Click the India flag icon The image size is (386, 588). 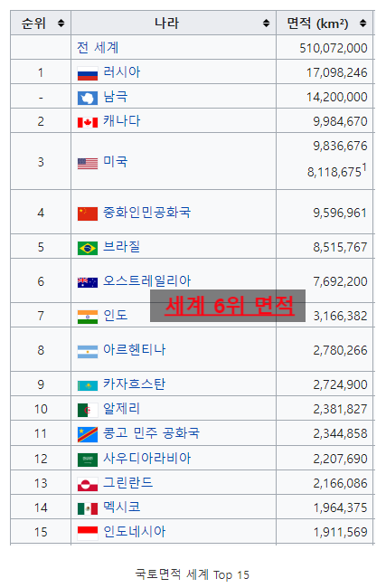(88, 317)
